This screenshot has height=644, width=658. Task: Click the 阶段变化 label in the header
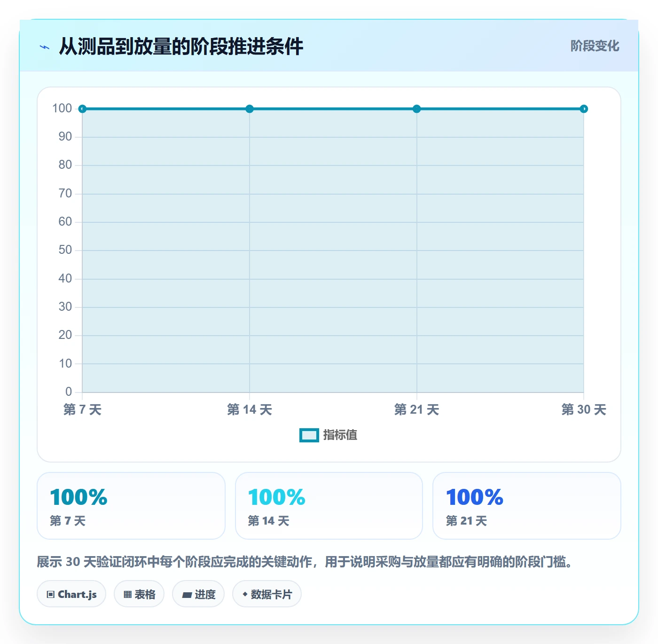pos(595,46)
